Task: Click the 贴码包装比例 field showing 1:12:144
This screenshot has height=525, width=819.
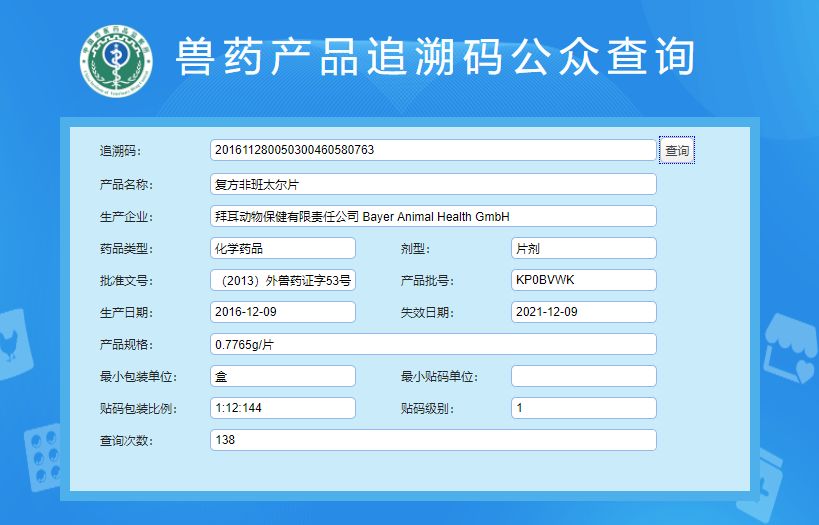Action: coord(283,408)
